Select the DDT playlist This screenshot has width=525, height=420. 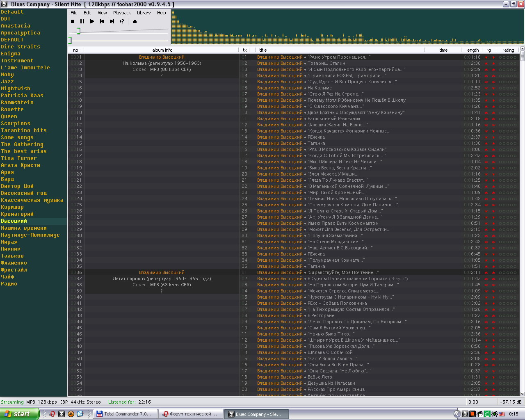click(6, 19)
